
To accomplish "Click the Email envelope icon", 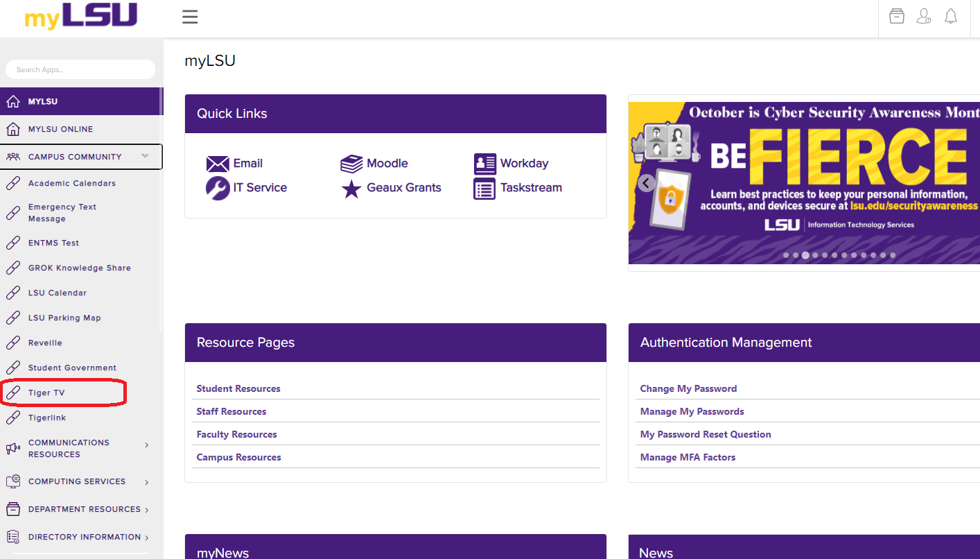I will 218,164.
